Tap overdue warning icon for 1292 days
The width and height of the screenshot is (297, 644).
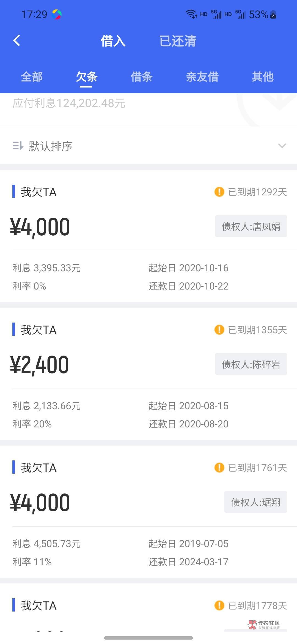219,192
